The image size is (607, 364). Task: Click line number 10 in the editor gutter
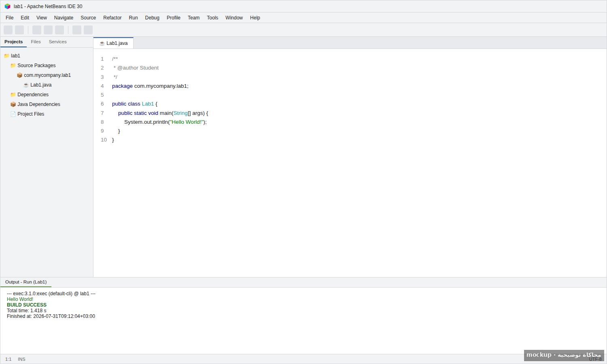pyautogui.click(x=104, y=140)
